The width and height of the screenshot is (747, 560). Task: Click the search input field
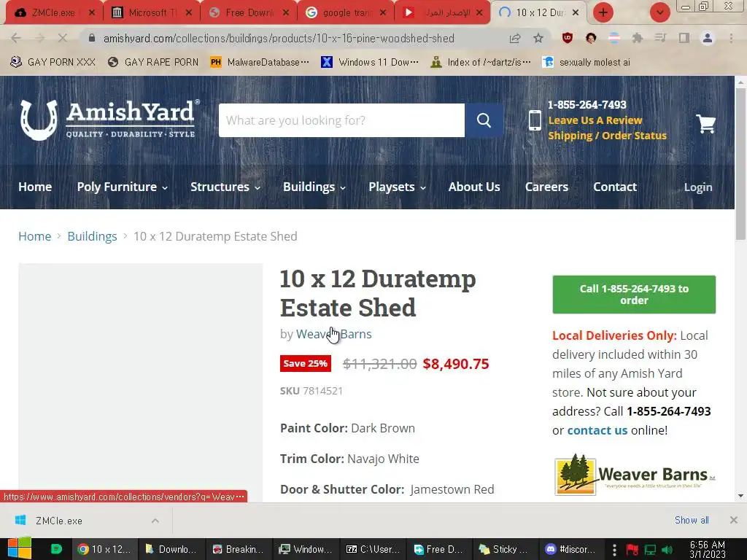tap(341, 120)
